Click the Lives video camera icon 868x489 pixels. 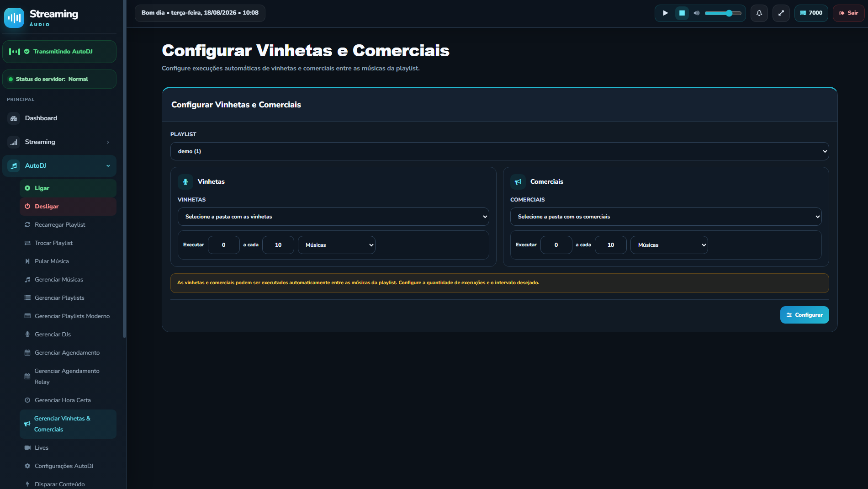(x=27, y=448)
